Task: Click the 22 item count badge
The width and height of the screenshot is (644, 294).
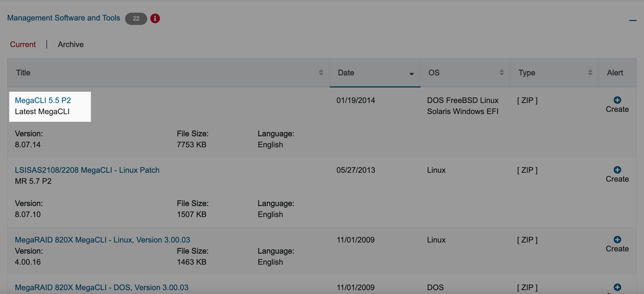Action: click(136, 18)
